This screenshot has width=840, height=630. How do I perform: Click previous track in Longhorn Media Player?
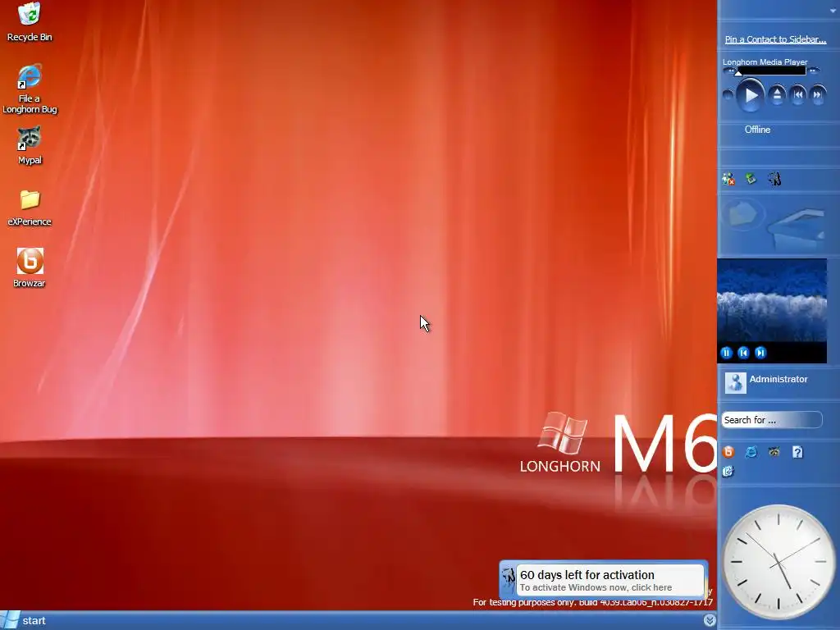coord(797,95)
